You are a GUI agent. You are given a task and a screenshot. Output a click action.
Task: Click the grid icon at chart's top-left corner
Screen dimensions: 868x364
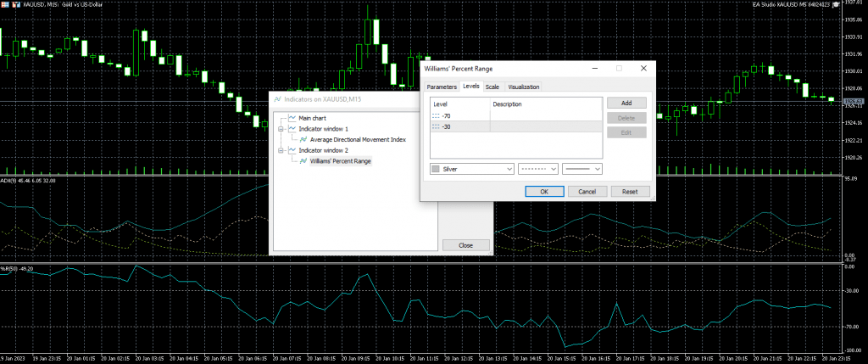[x=4, y=5]
